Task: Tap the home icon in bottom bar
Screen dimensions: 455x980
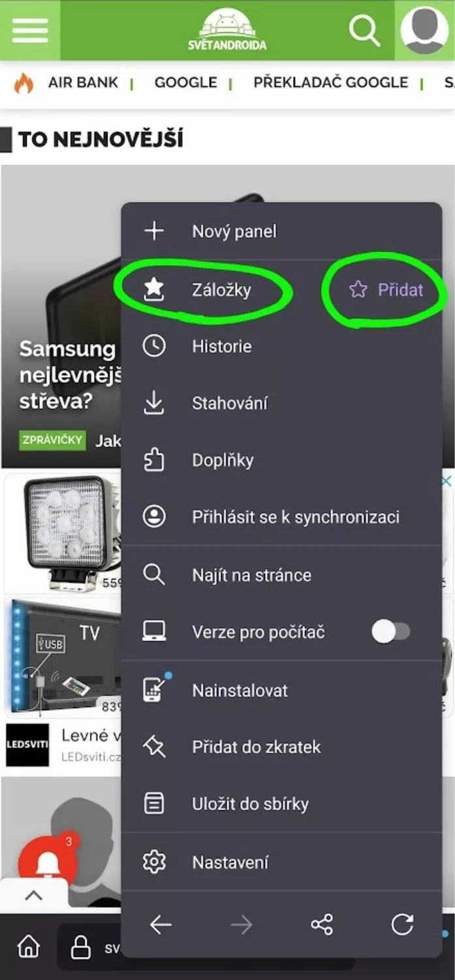Action: [29, 946]
